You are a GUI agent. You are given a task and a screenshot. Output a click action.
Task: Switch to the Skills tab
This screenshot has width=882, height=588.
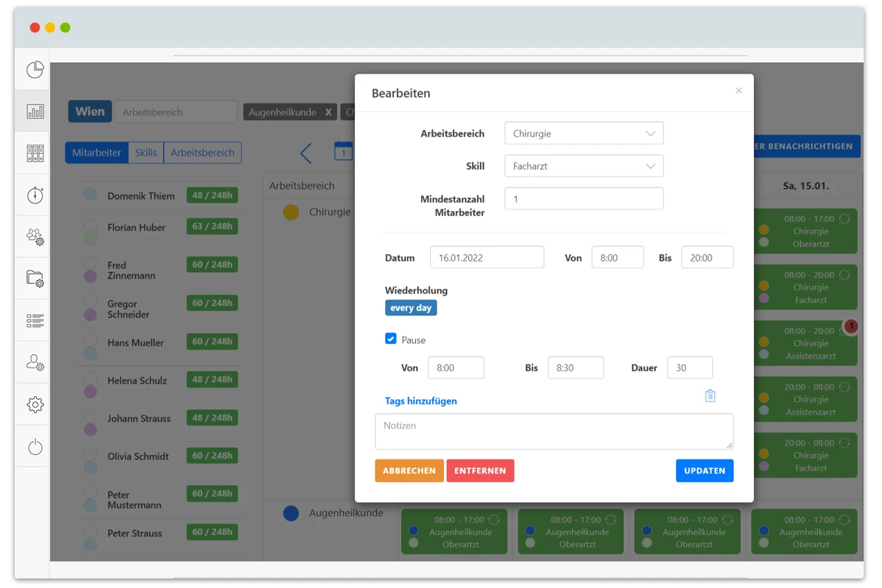point(146,153)
